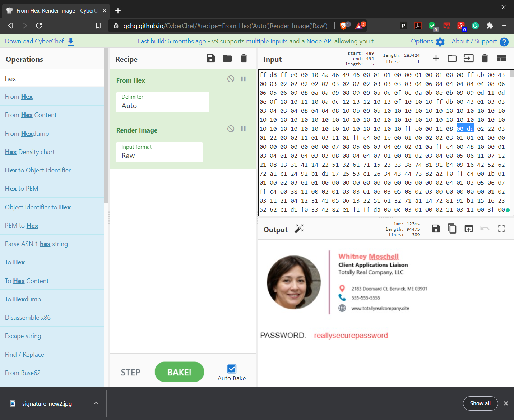Click Download CyberChef link
Viewport: 514px width, 420px height.
(x=40, y=41)
